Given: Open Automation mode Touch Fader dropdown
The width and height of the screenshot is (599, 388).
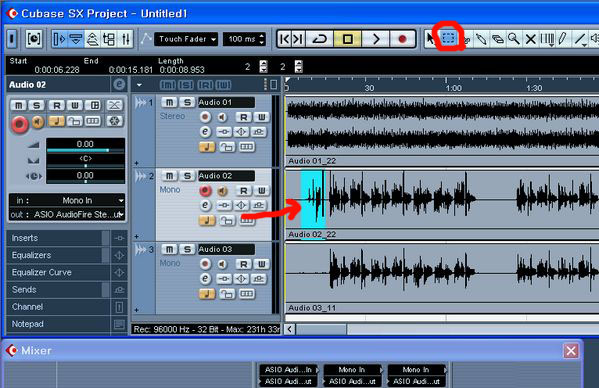Looking at the screenshot, I should coord(186,39).
